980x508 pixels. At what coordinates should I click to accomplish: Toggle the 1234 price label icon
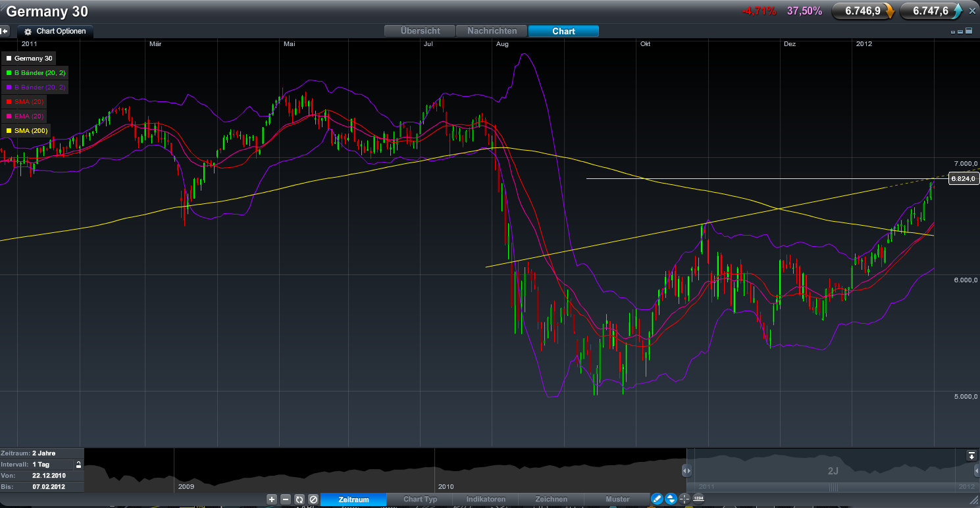698,499
